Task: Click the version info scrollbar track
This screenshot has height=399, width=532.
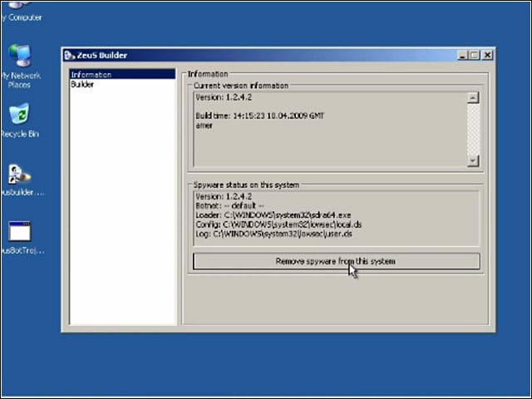Action: tap(473, 130)
